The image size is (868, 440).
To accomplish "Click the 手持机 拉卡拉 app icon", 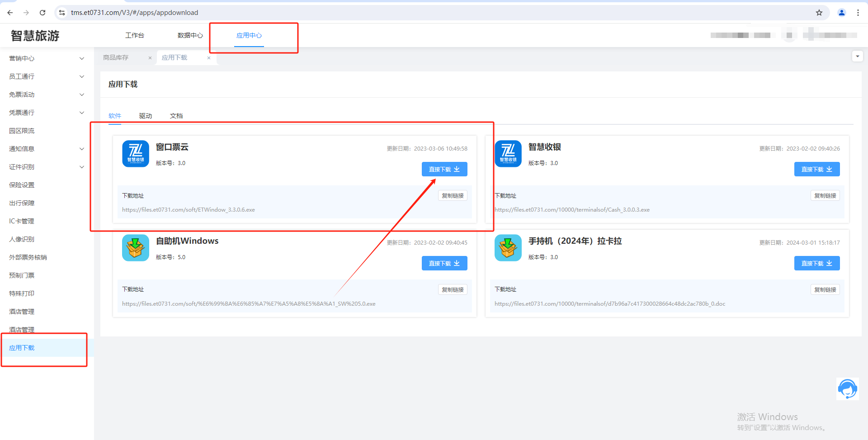I will [x=508, y=248].
